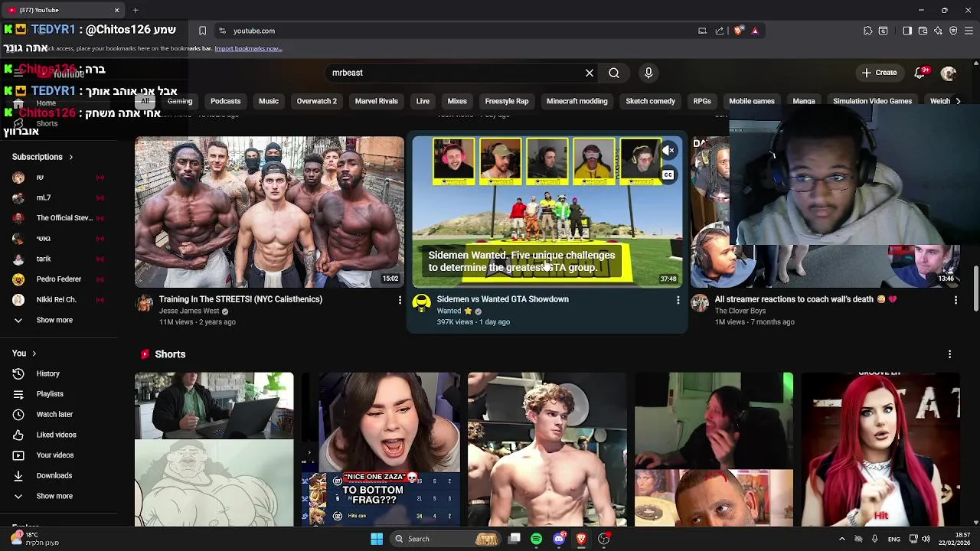980x551 pixels.
Task: Open Brave main hamburger menu
Action: [969, 31]
